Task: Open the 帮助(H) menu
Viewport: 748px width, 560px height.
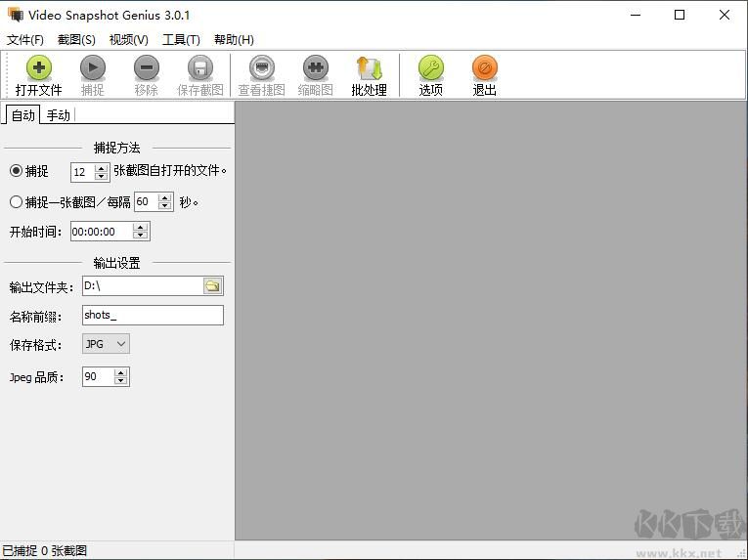Action: point(234,40)
